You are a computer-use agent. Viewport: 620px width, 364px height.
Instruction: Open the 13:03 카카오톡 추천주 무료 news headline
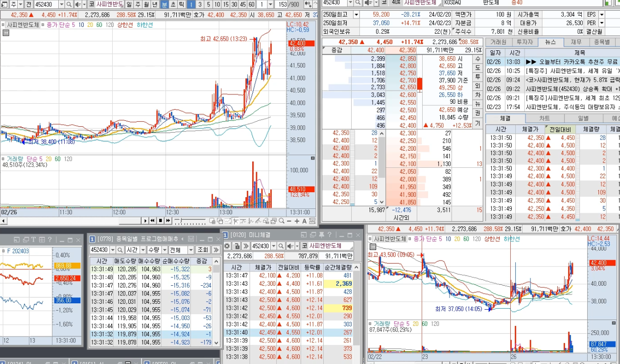[x=572, y=62]
